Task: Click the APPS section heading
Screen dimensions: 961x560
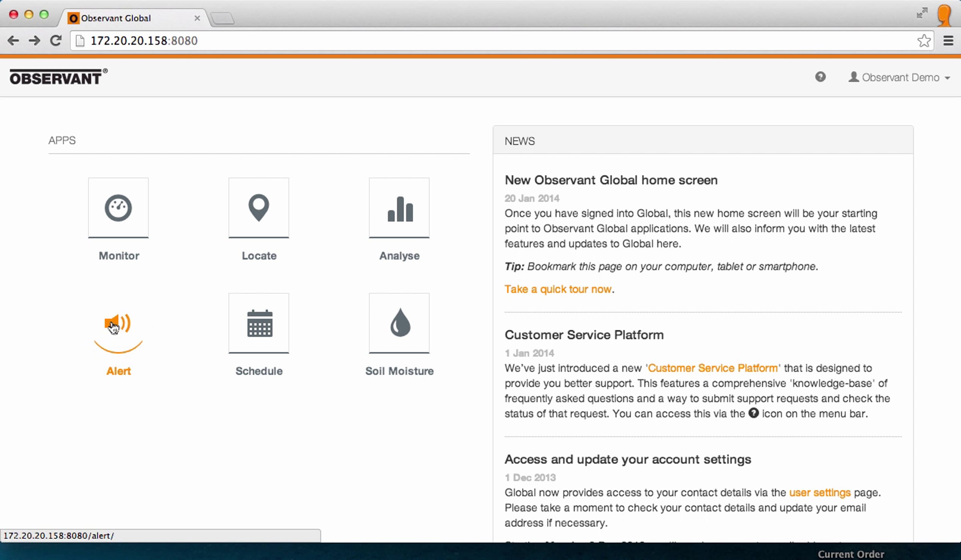Action: [62, 141]
